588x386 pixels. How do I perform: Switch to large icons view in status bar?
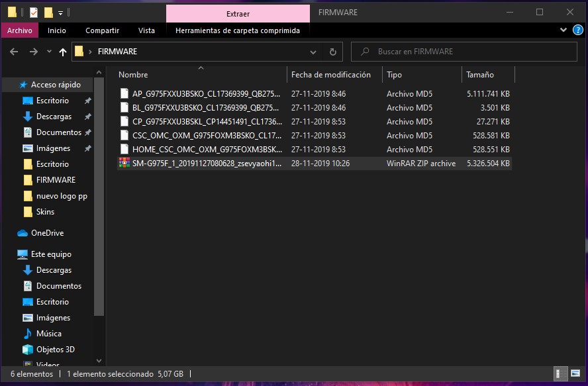pos(575,373)
